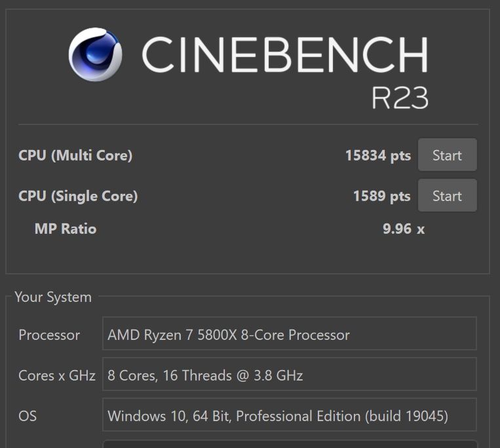
Task: Click the partially visible field below OS
Action: coord(289,444)
